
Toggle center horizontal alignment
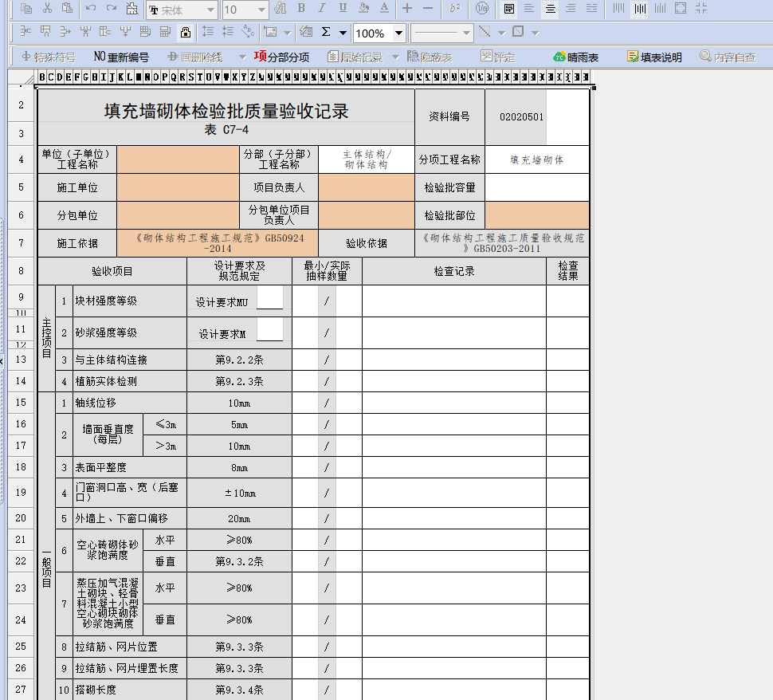coord(550,9)
